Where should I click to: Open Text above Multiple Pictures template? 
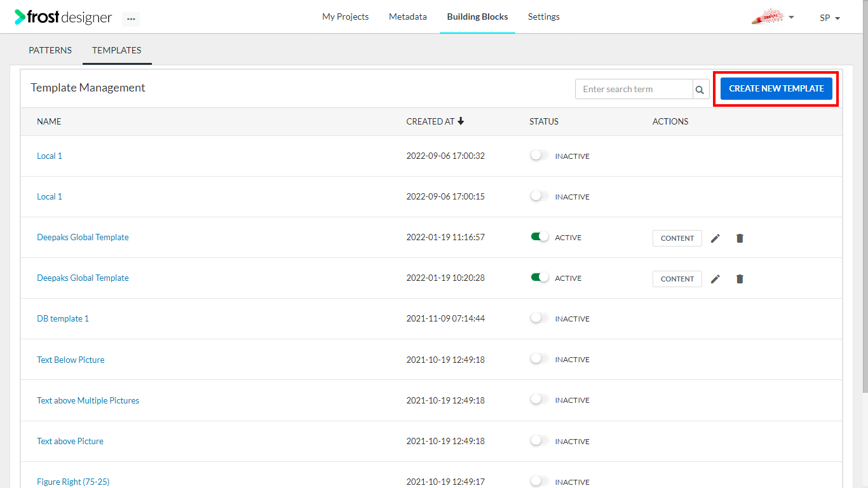(88, 400)
